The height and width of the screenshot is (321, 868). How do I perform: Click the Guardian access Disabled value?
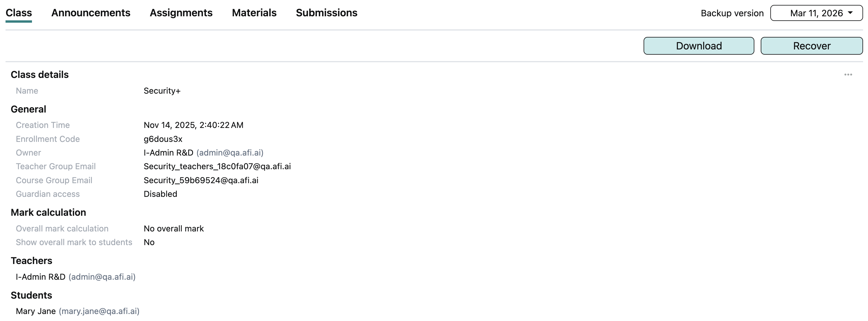coord(160,194)
